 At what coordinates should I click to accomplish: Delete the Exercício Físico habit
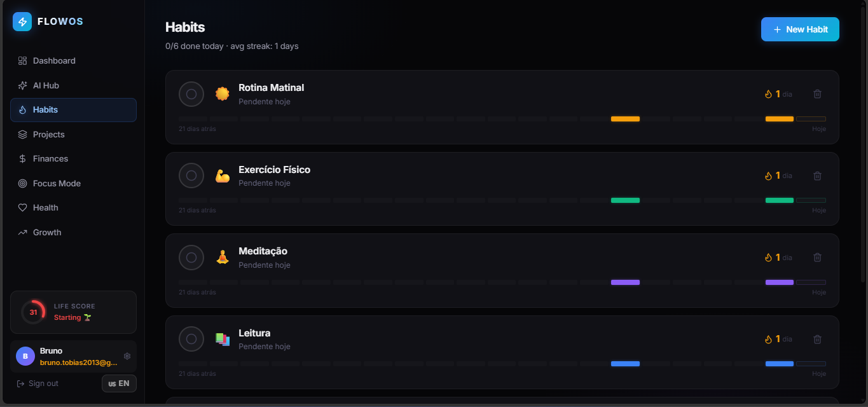(818, 176)
